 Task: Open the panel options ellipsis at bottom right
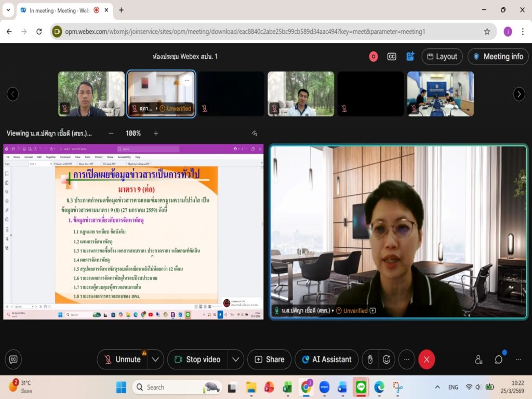click(x=518, y=360)
